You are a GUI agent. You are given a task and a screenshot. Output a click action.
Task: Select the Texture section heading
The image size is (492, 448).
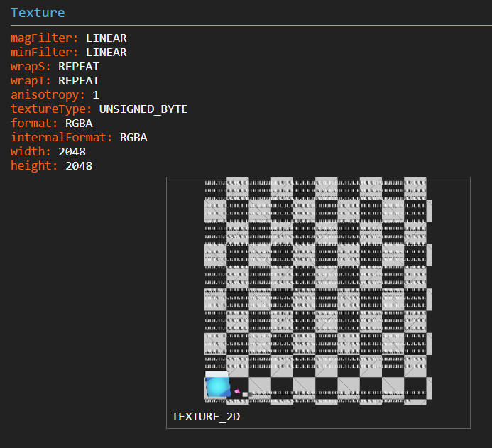[38, 13]
